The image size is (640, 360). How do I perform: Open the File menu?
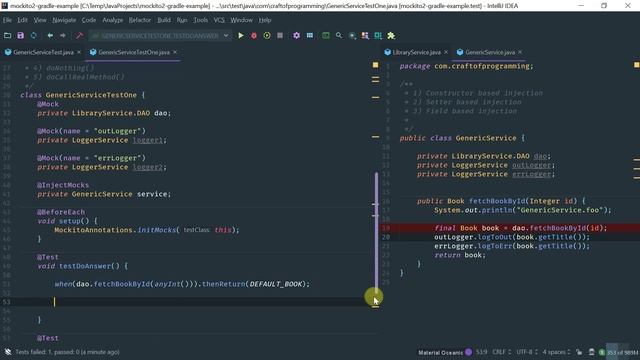click(7, 20)
